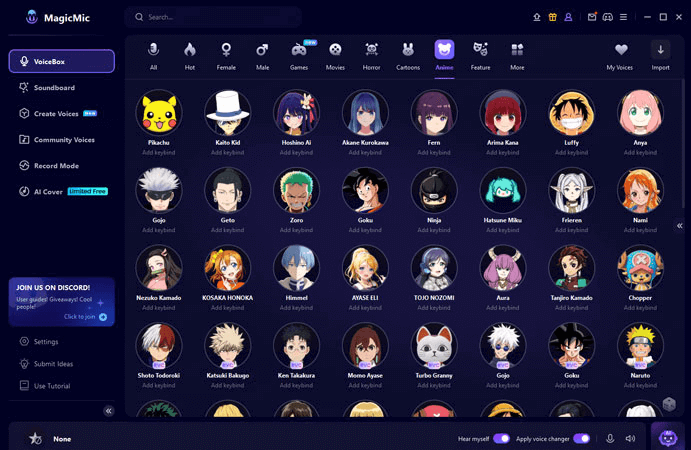This screenshot has width=691, height=450.
Task: Open the hamburger menu icon
Action: (624, 17)
